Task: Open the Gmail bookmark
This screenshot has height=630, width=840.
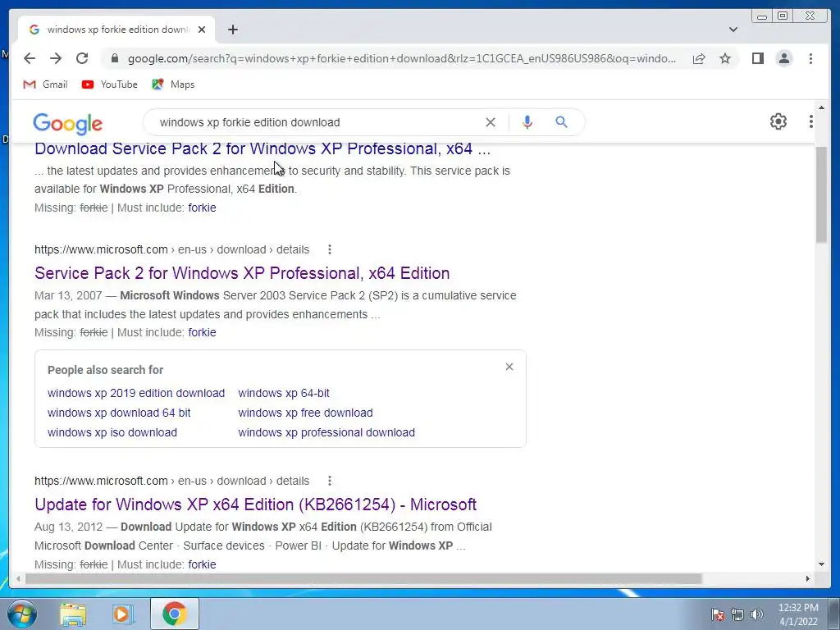Action: click(x=46, y=84)
